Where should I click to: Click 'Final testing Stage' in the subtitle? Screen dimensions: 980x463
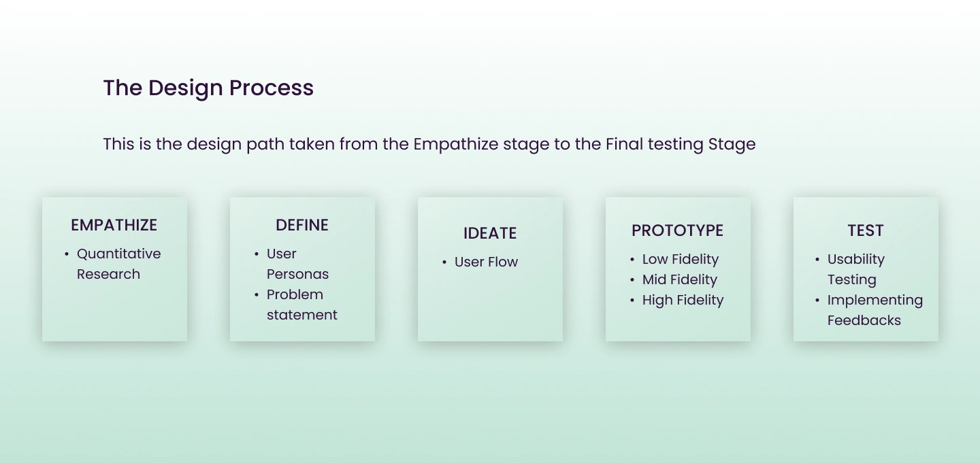coord(681,144)
